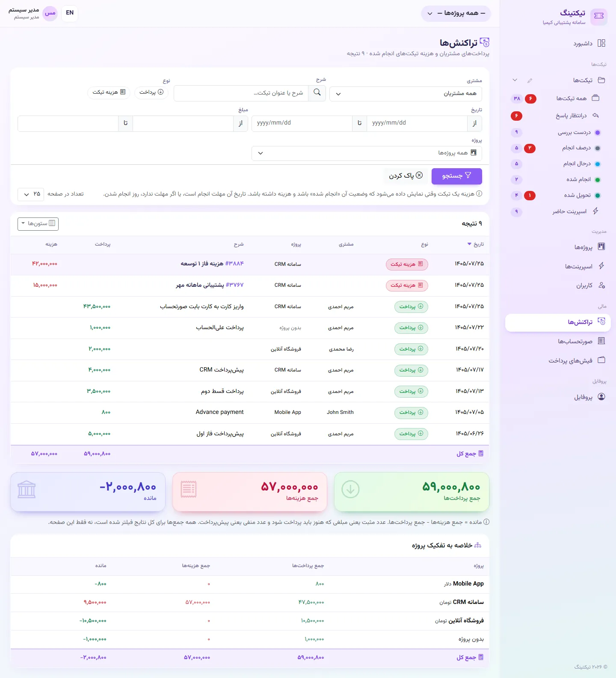616x678 pixels.
Task: Click the جستجو search button
Action: (x=456, y=176)
